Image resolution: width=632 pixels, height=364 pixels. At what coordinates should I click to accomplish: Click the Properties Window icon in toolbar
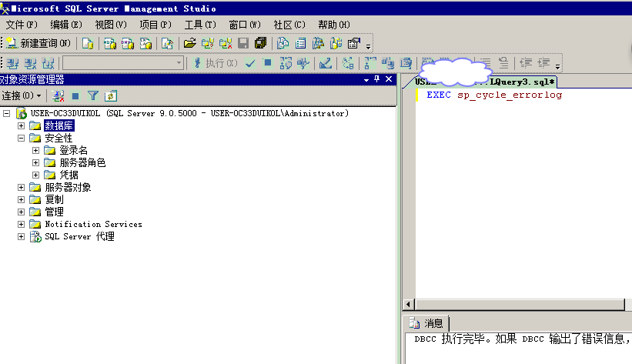(x=354, y=43)
